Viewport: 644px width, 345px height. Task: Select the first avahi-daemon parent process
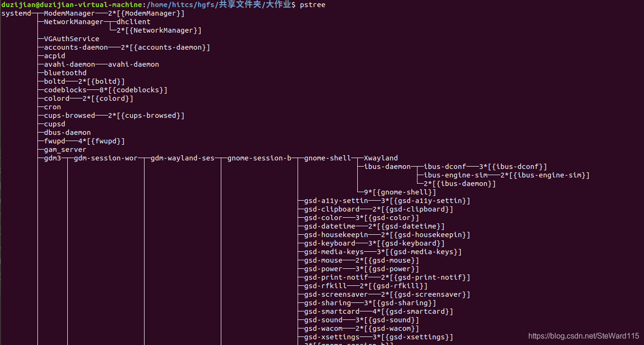tap(70, 64)
